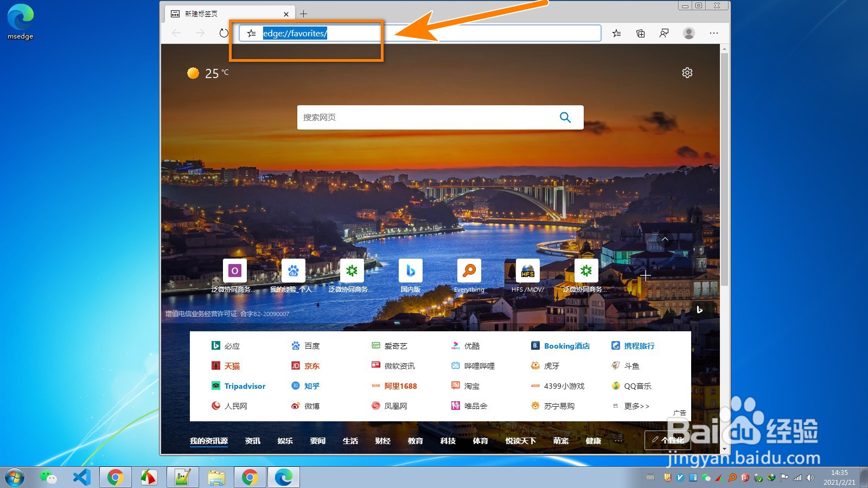This screenshot has height=488, width=868.
Task: Open Visual Studio Code from taskbar
Action: point(81,477)
